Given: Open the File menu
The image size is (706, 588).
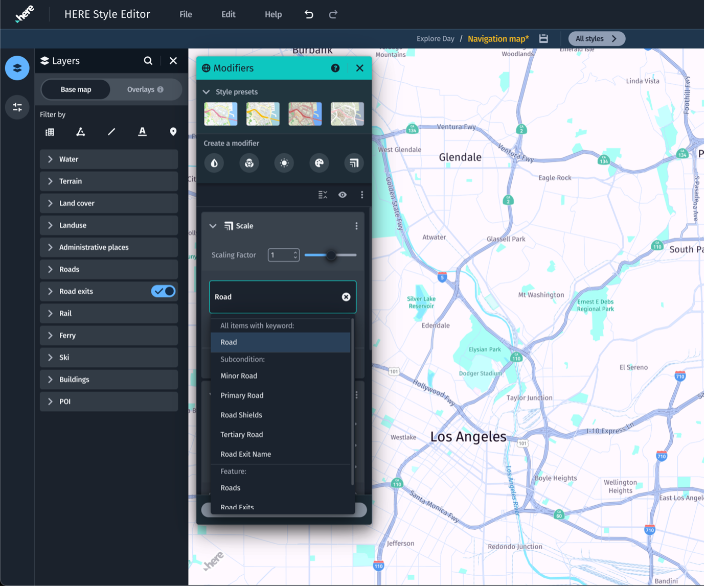Looking at the screenshot, I should click(x=186, y=15).
